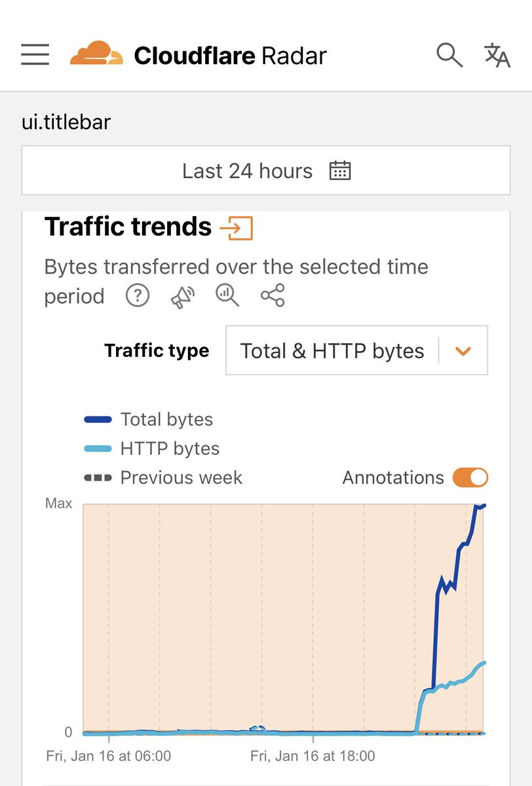Viewport: 532px width, 786px height.
Task: Toggle the Previous week legend series
Action: tap(163, 477)
